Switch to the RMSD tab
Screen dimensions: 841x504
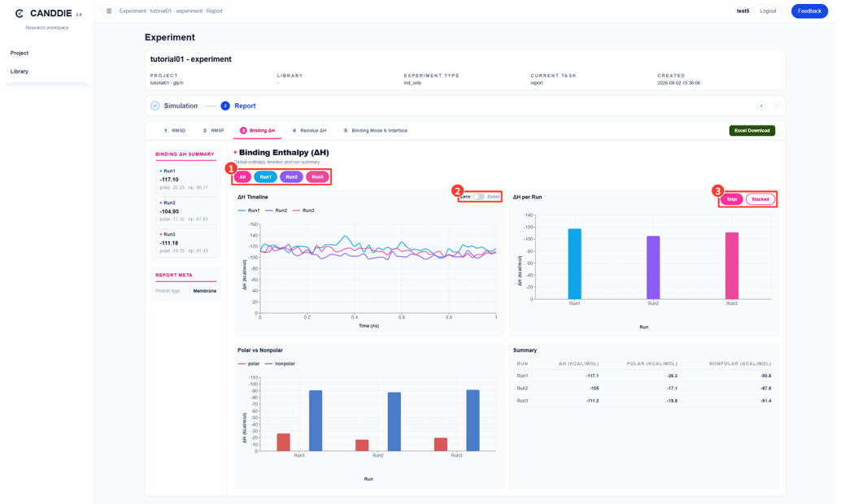click(x=174, y=130)
